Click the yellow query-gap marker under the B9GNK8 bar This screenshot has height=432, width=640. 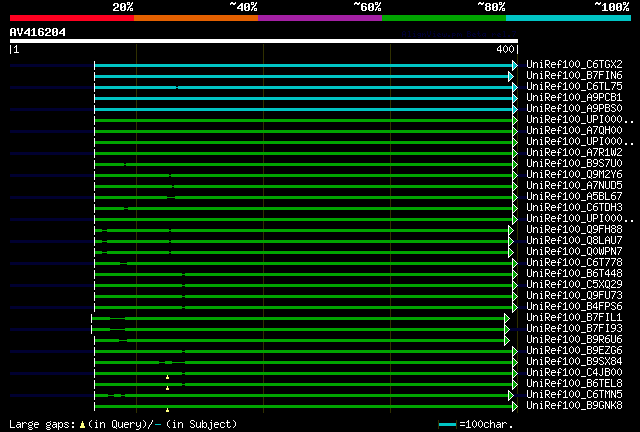167,410
